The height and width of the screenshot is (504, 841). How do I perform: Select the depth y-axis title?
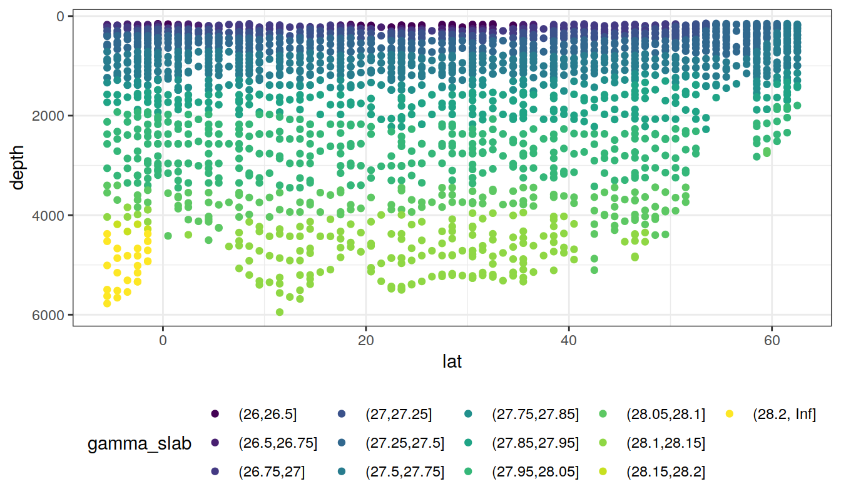click(x=18, y=168)
